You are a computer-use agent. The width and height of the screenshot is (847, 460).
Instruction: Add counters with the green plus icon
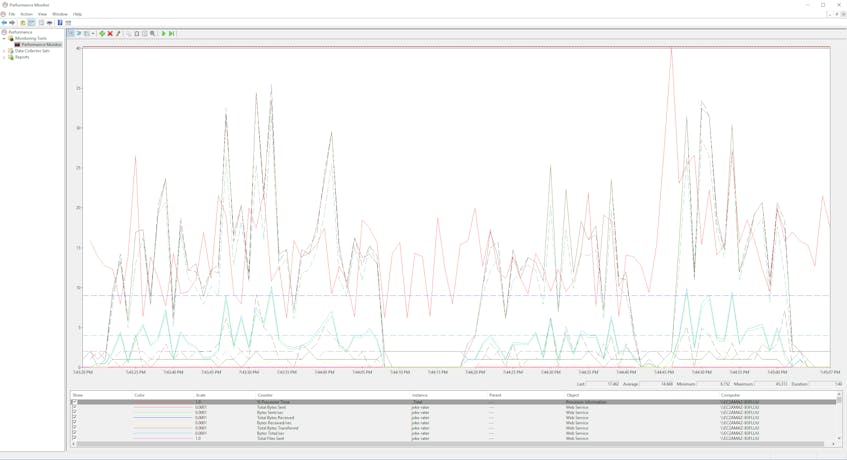(x=102, y=33)
